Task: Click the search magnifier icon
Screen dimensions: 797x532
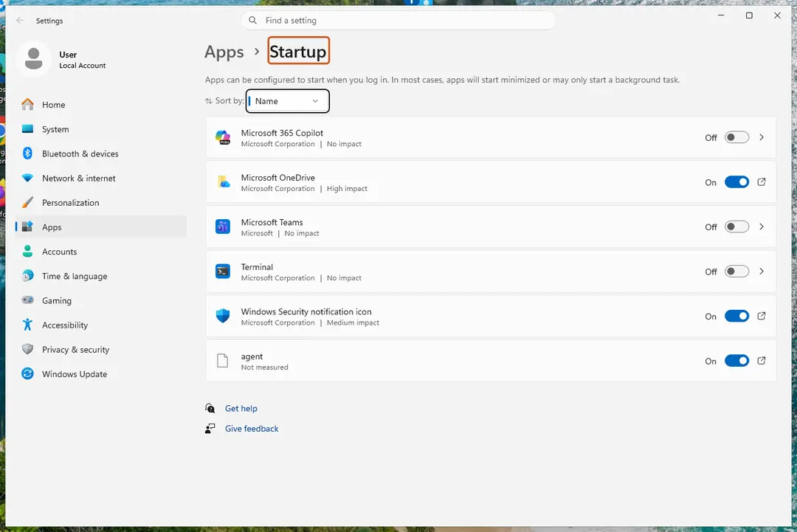Action: point(252,21)
